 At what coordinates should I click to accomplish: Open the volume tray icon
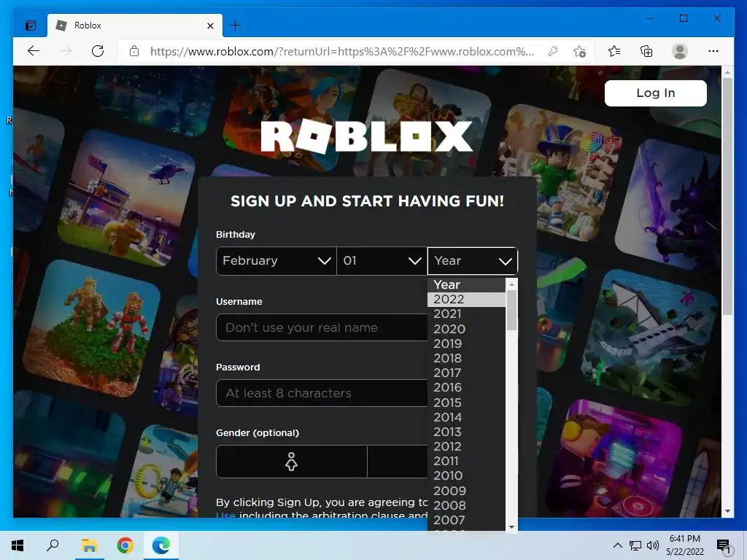(653, 545)
